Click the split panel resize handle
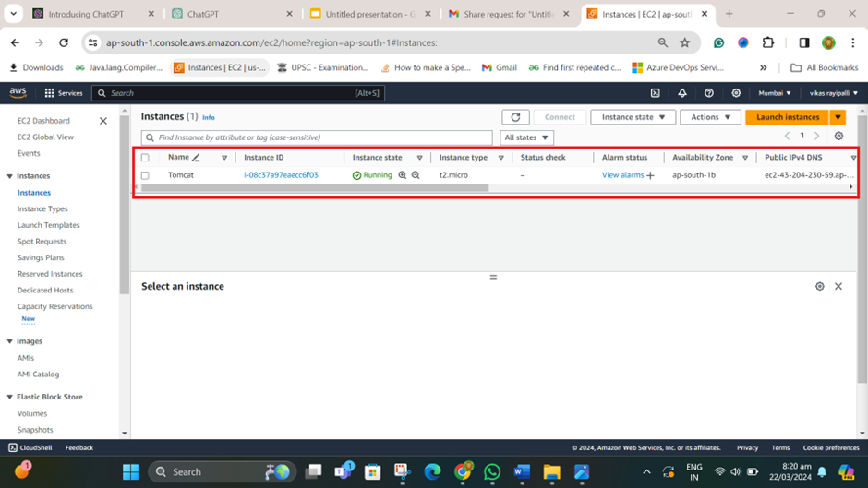 pyautogui.click(x=493, y=277)
